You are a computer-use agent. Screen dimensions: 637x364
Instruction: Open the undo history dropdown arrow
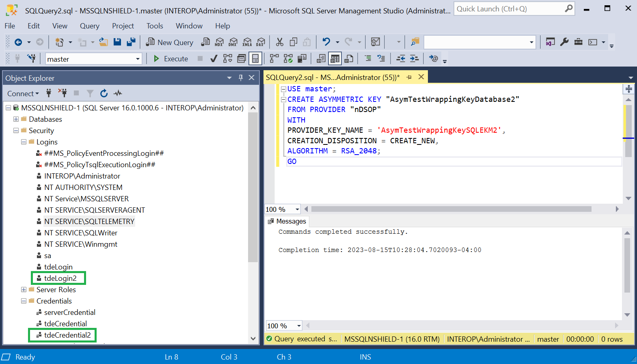coord(337,42)
